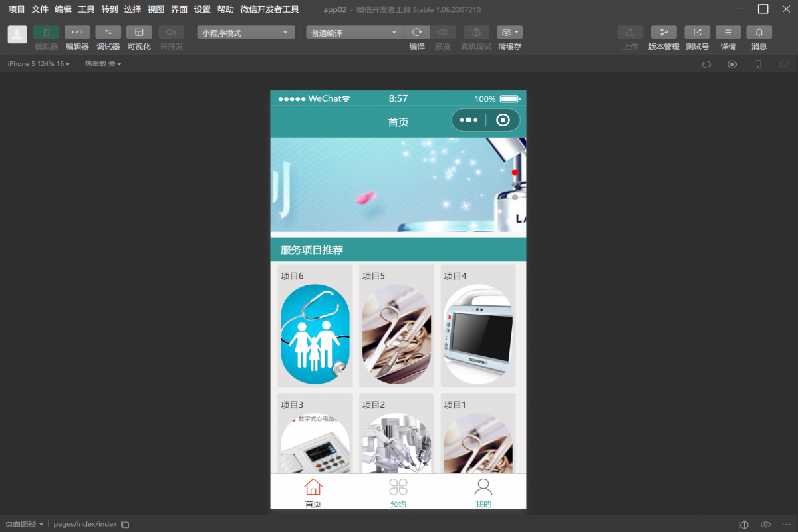Click the copy page path icon

(125, 524)
